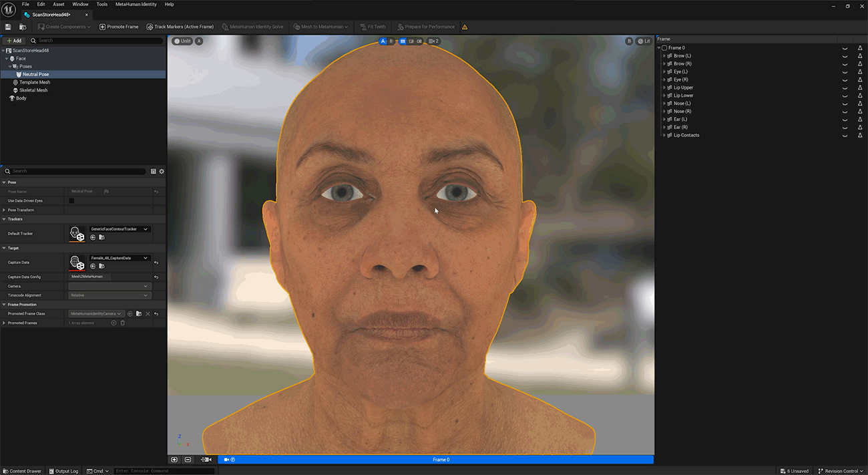Click Track Markers (Active Frame)
The width and height of the screenshot is (868, 475).
[180, 27]
